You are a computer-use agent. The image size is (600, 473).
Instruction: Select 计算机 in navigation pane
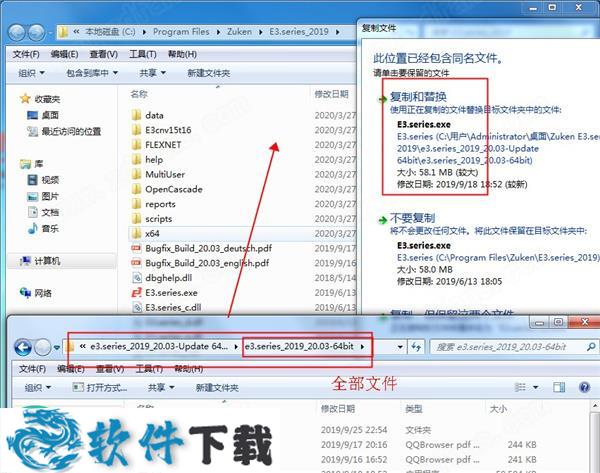click(40, 261)
